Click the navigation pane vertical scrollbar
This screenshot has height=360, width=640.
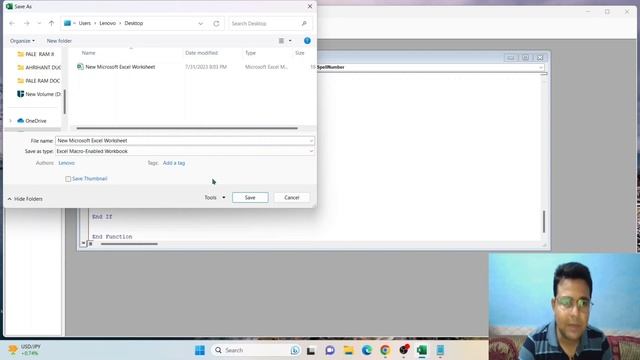click(x=64, y=102)
